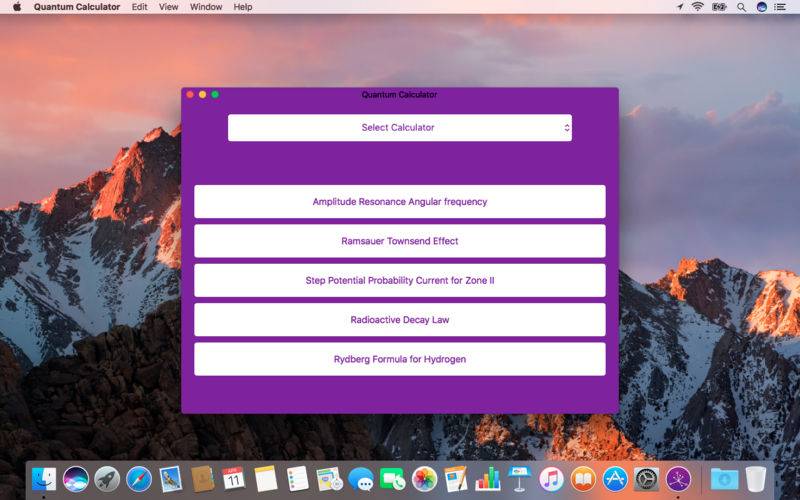Open Contacts book in Dock

point(203,479)
